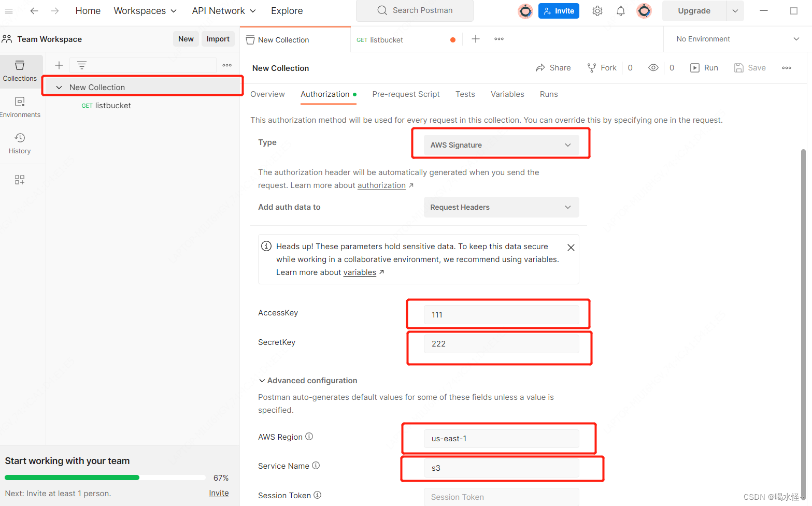The width and height of the screenshot is (812, 506).
Task: Go forward with the right arrow
Action: point(55,11)
